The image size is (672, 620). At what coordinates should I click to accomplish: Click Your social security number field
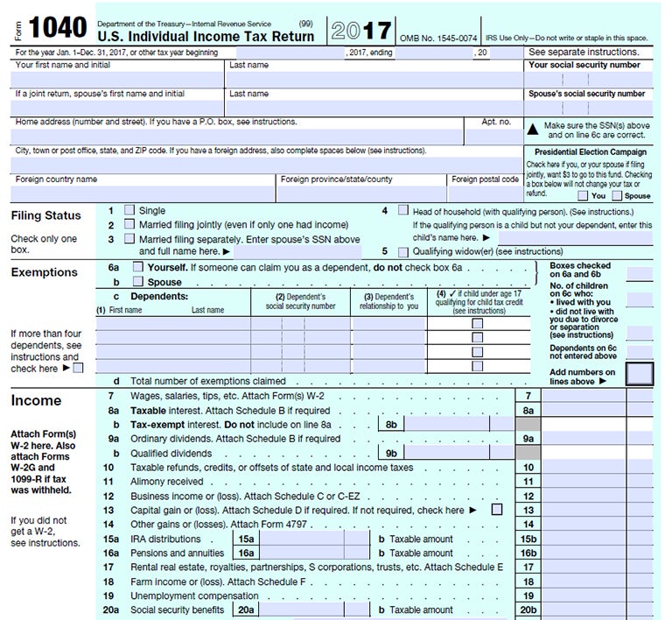coord(588,80)
